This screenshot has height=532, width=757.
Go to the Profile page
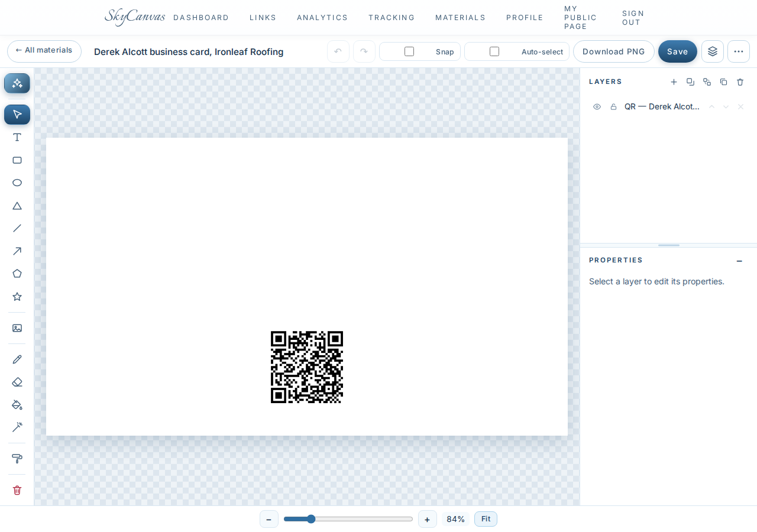[x=525, y=18]
